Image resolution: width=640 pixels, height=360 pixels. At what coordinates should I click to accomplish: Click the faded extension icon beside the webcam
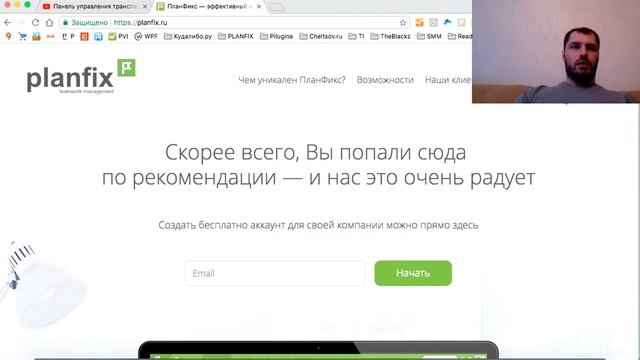click(461, 22)
